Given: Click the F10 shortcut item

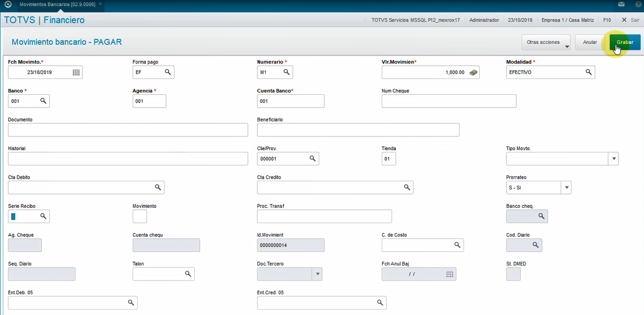Looking at the screenshot, I should (x=607, y=20).
